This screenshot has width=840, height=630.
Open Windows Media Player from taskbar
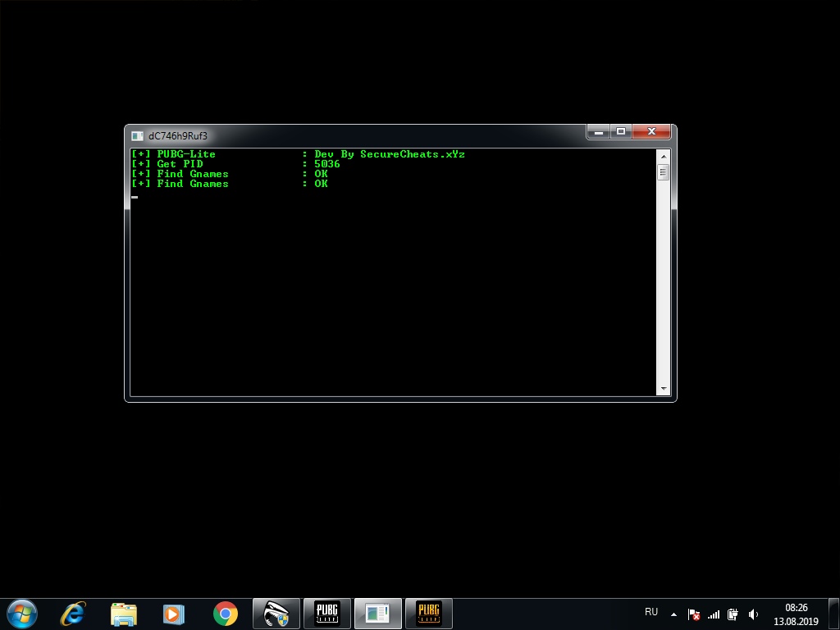click(x=173, y=614)
